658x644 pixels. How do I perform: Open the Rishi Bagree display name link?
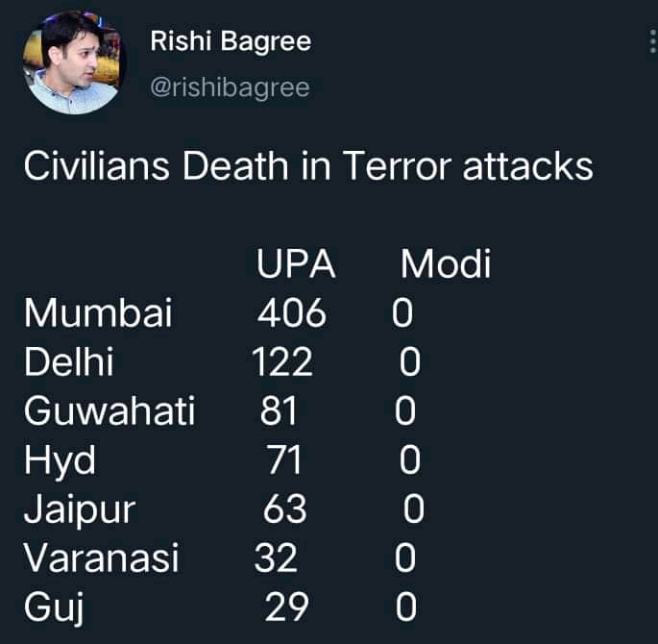(x=231, y=41)
